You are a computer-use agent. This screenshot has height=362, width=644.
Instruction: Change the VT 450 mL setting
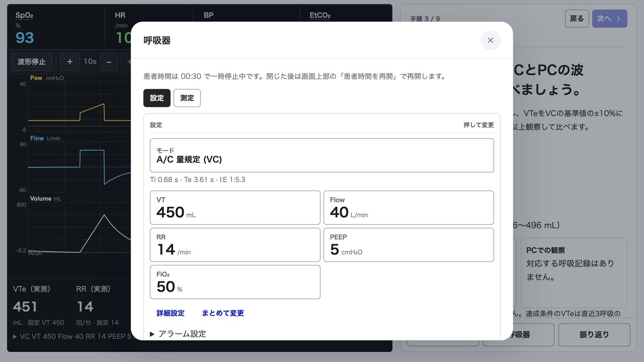click(235, 208)
